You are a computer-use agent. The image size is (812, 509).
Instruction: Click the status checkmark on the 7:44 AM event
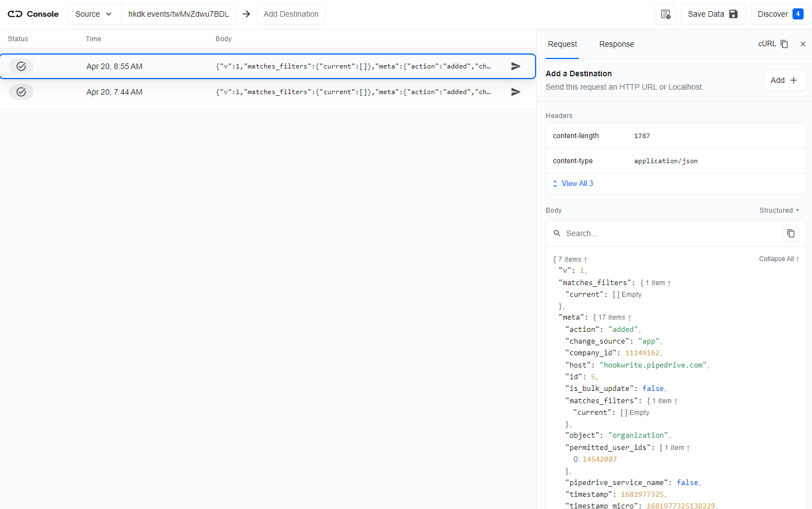21,91
